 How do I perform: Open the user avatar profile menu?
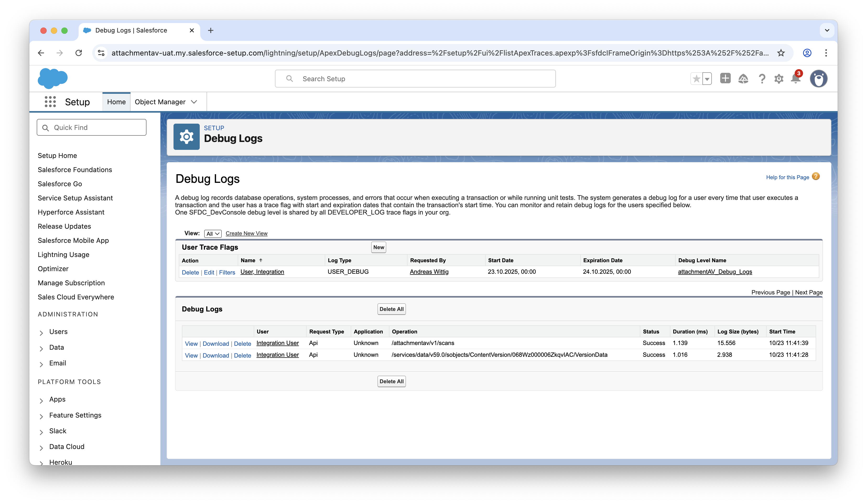coord(819,79)
